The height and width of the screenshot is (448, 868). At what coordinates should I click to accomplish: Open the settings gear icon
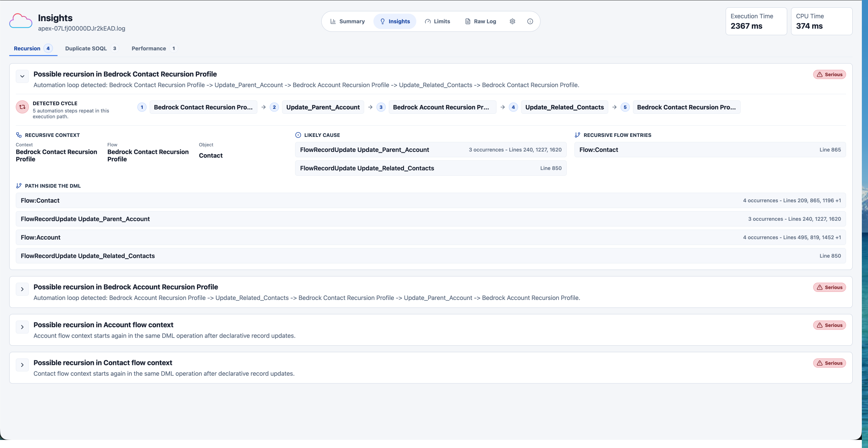(x=512, y=22)
